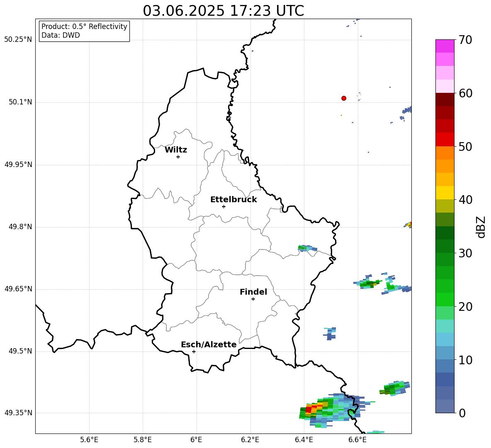
Task: Click the 49.95°N latitude label
Action: [x=18, y=164]
